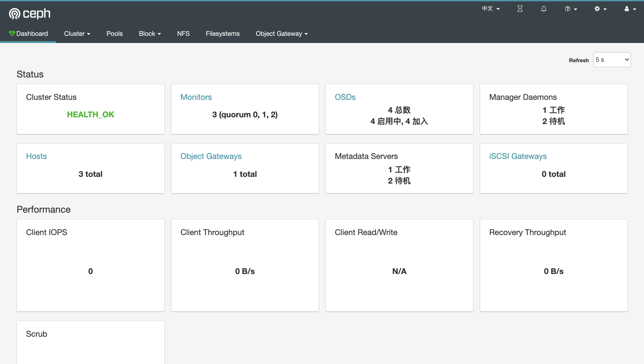This screenshot has height=364, width=644.
Task: Click the Refresh label
Action: pyautogui.click(x=579, y=60)
